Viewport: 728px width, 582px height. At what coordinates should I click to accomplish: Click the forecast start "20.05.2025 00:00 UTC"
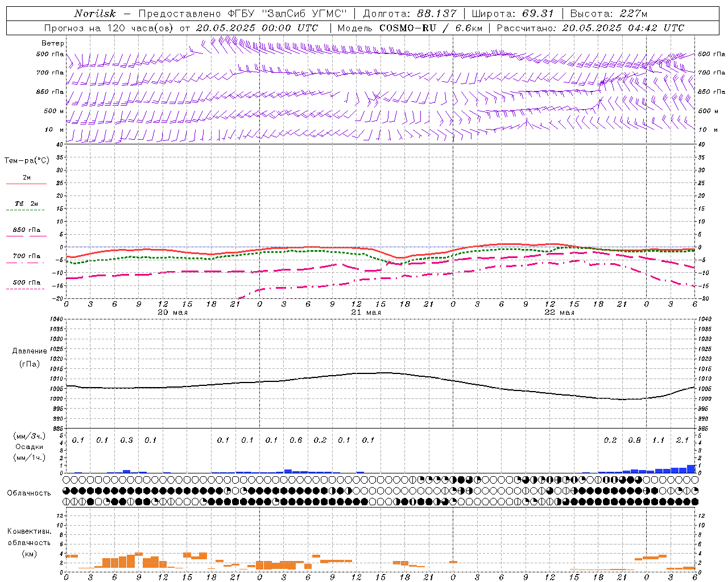[x=257, y=28]
